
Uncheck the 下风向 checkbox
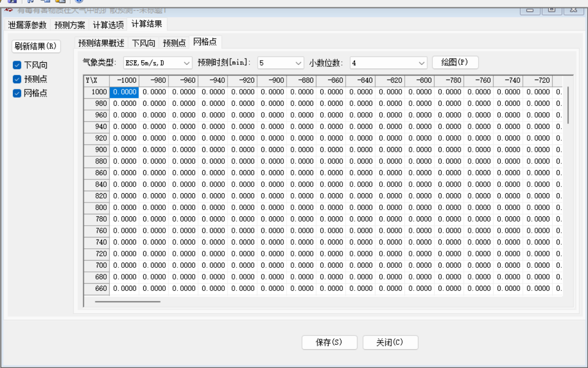coord(17,65)
